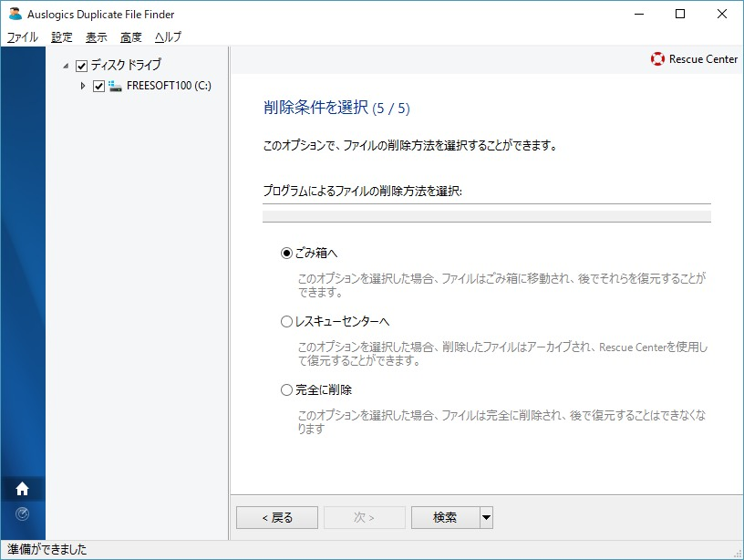This screenshot has height=560, width=744.
Task: Open the ファイル menu
Action: 22,36
